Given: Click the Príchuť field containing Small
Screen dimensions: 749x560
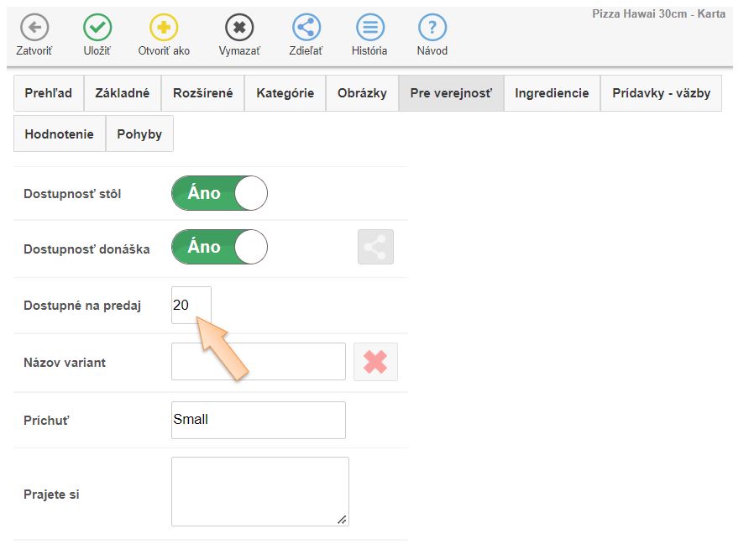Looking at the screenshot, I should (258, 420).
